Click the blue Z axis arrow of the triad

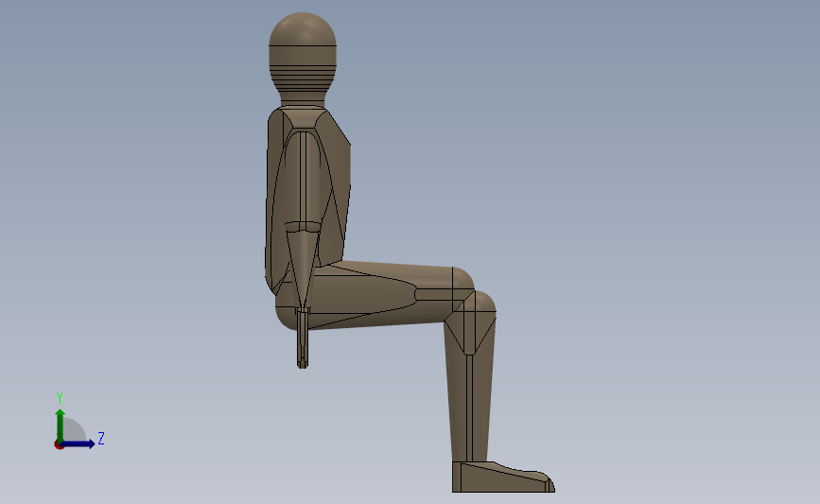click(79, 443)
